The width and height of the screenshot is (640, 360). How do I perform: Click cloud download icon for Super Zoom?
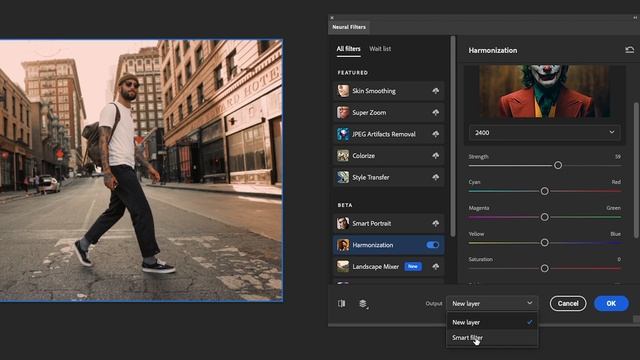[x=436, y=113]
